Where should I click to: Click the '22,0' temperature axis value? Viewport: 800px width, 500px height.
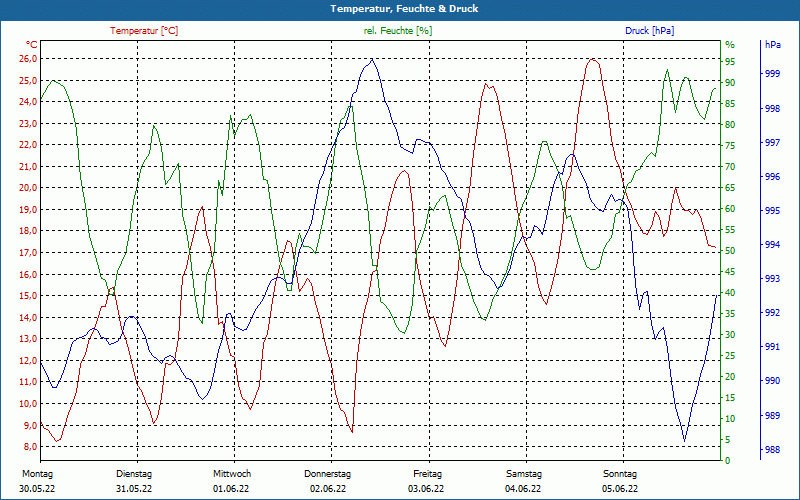tap(28, 145)
